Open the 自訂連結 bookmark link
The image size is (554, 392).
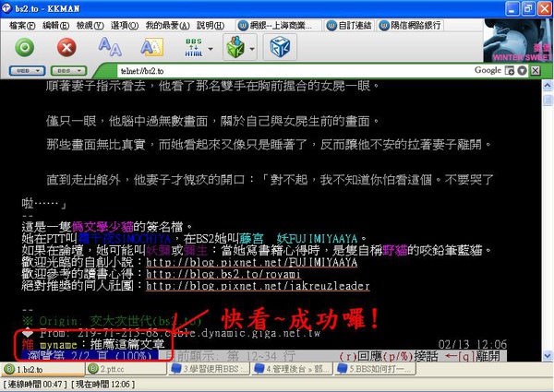(349, 26)
